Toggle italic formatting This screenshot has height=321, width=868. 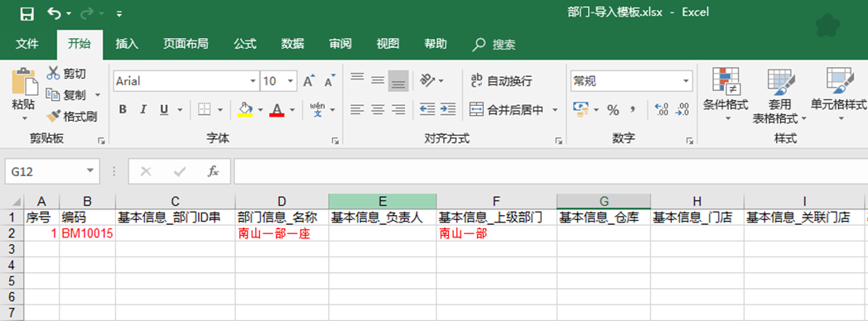[x=142, y=110]
